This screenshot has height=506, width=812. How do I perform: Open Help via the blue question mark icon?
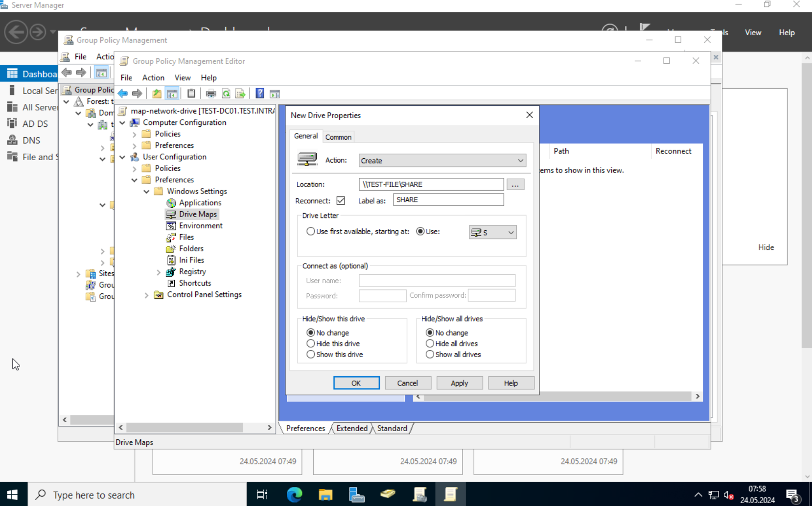tap(260, 94)
